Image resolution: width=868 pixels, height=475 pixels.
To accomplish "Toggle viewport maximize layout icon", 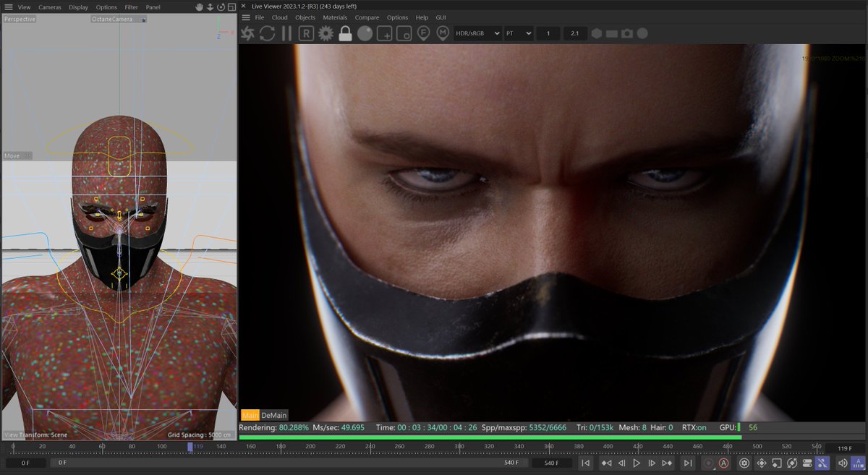I will tap(231, 7).
